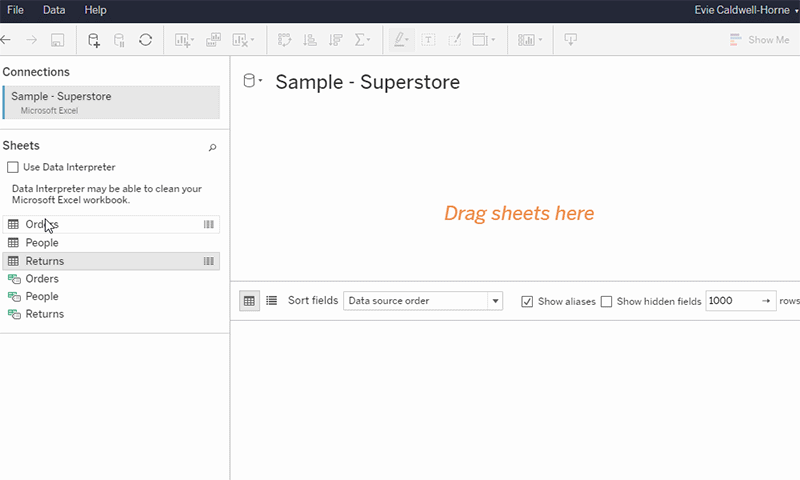Open Evie Caldwell-Horne user menu
Viewport: 800px width, 480px height.
746,10
